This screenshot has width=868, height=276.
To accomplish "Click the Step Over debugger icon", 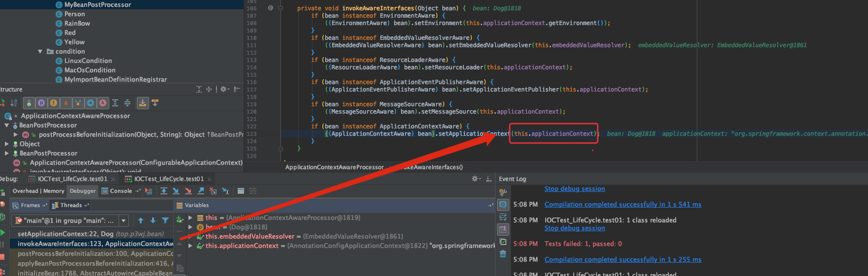I will coord(164,191).
